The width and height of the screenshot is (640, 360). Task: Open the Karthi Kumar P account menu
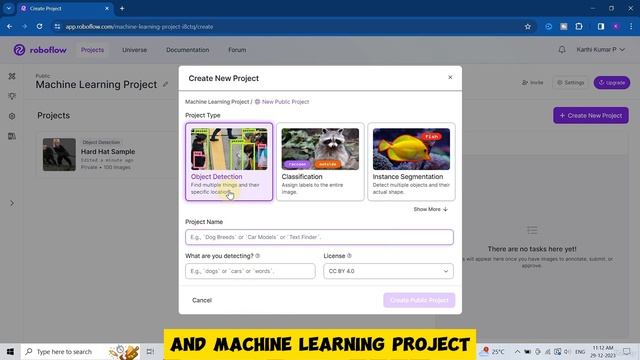600,49
